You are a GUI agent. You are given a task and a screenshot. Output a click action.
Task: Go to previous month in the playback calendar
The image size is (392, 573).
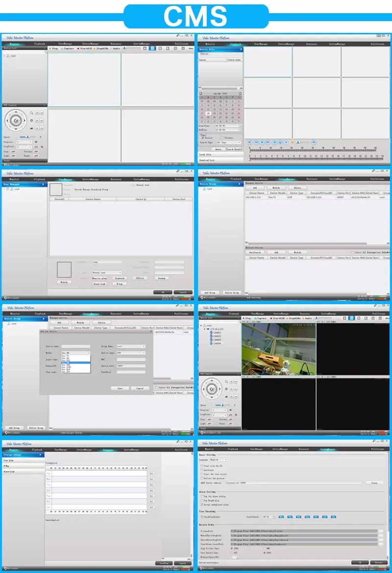[200, 93]
